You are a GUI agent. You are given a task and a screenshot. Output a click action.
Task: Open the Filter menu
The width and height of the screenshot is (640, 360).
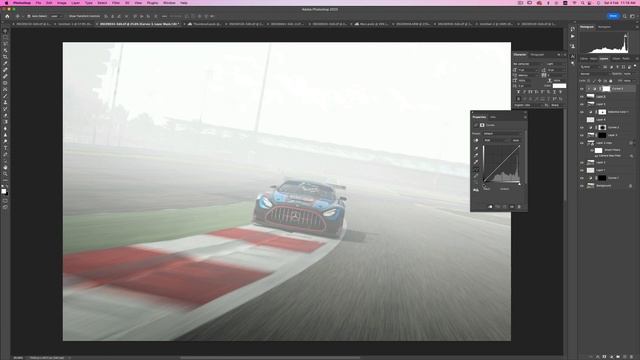coord(116,3)
